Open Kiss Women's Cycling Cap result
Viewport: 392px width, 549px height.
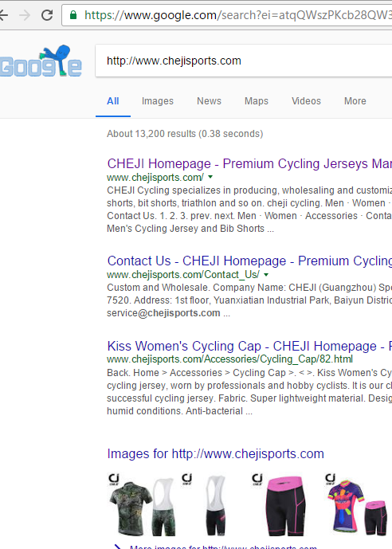click(249, 346)
